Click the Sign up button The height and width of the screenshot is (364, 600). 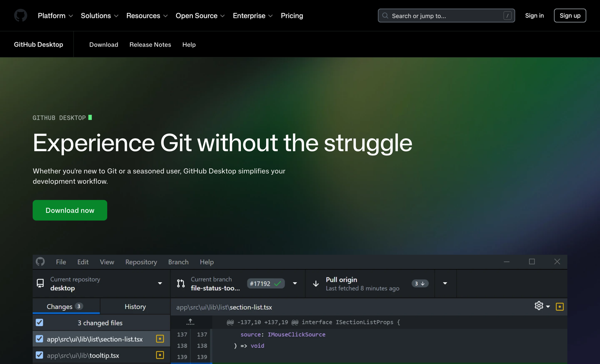point(570,15)
